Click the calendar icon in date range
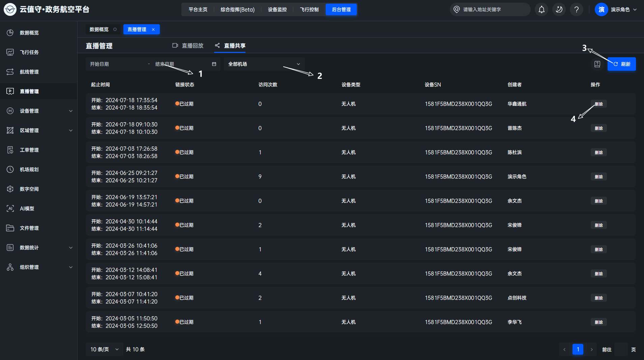The width and height of the screenshot is (644, 360). click(214, 64)
